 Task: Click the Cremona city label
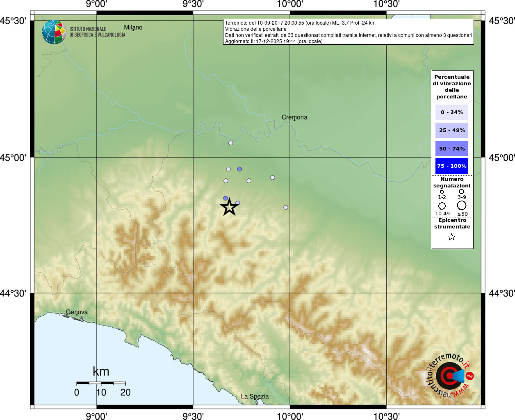click(x=294, y=117)
